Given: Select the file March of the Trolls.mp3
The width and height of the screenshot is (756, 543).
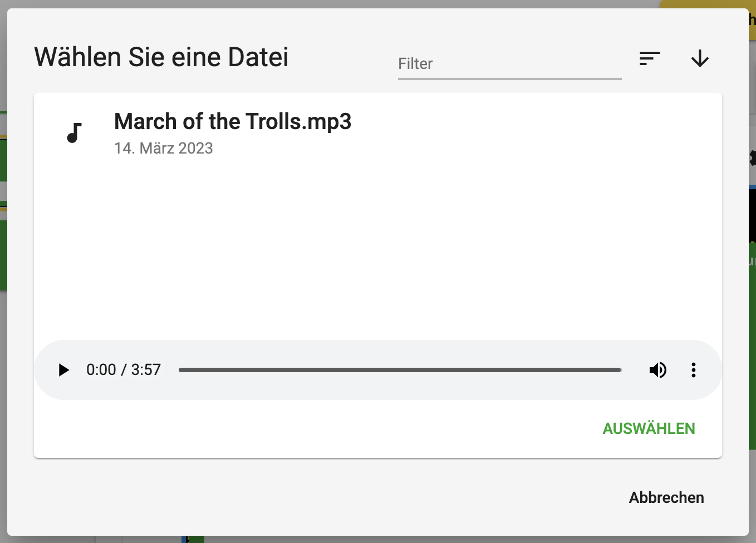Looking at the screenshot, I should (233, 121).
